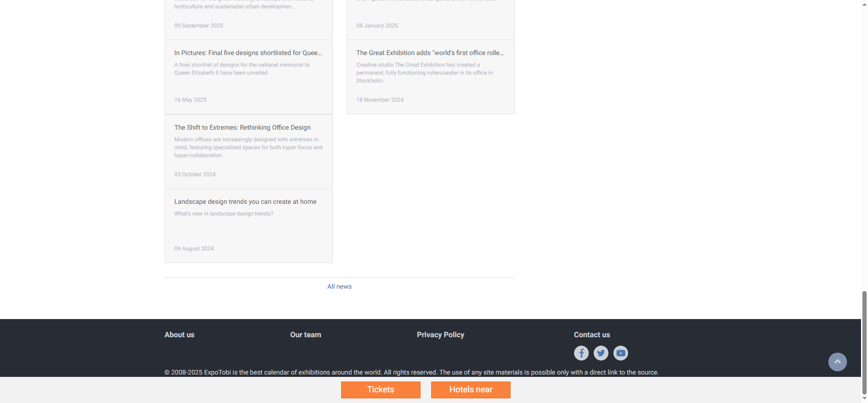
Task: Open the Privacy Policy footer link
Action: pyautogui.click(x=440, y=334)
